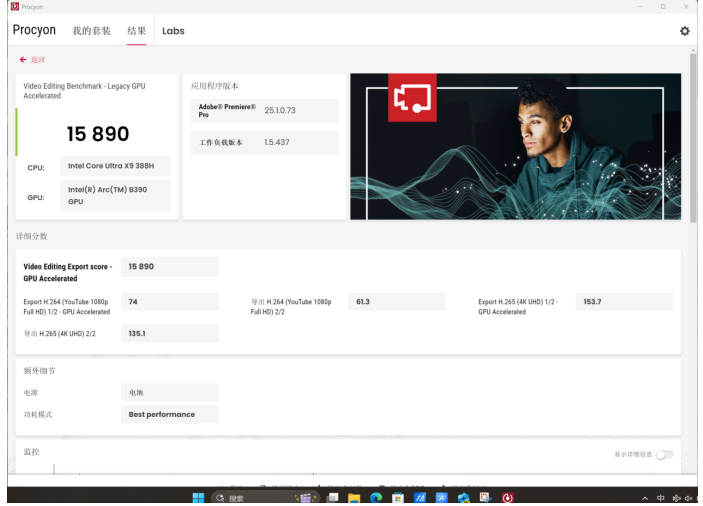Open Microsoft Edge from the taskbar

[376, 497]
